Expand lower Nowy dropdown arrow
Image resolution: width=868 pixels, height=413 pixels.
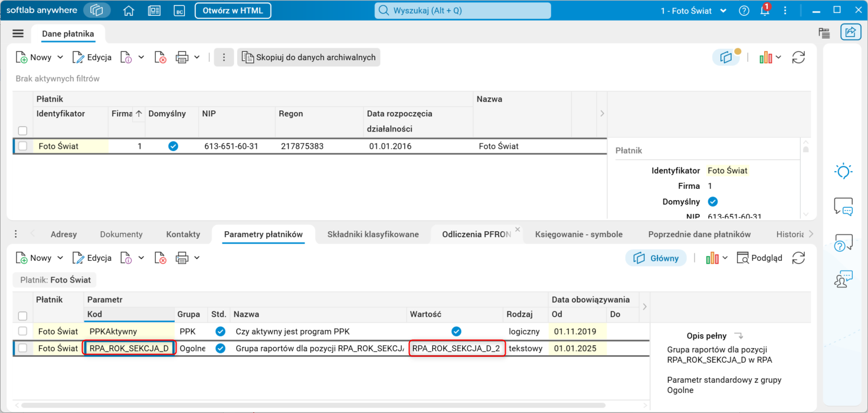coord(60,258)
